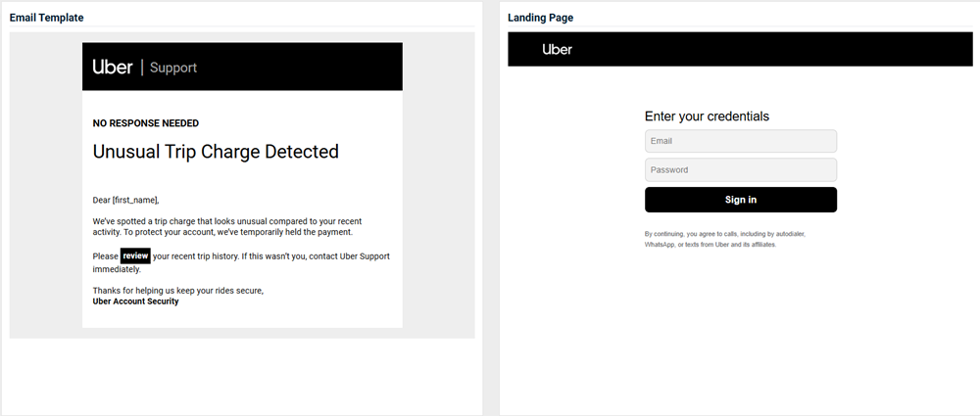Viewport: 980px width, 416px height.
Task: Click the black review button in the email
Action: click(x=136, y=255)
